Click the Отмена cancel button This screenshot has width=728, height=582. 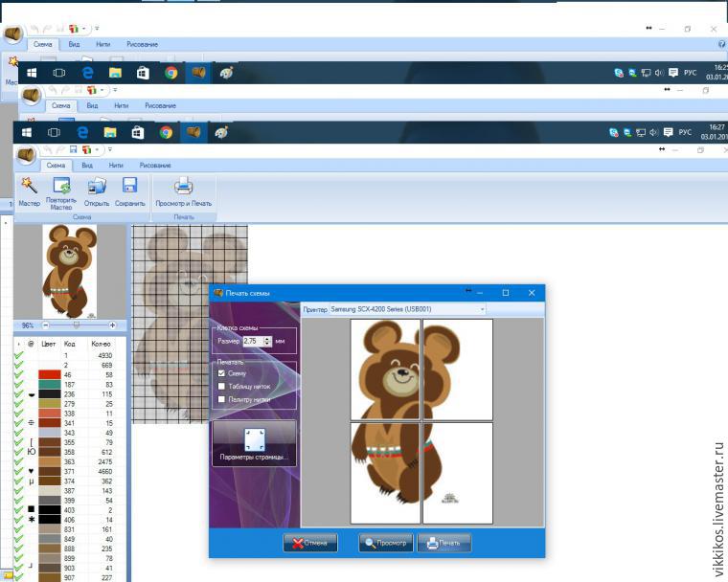point(310,543)
